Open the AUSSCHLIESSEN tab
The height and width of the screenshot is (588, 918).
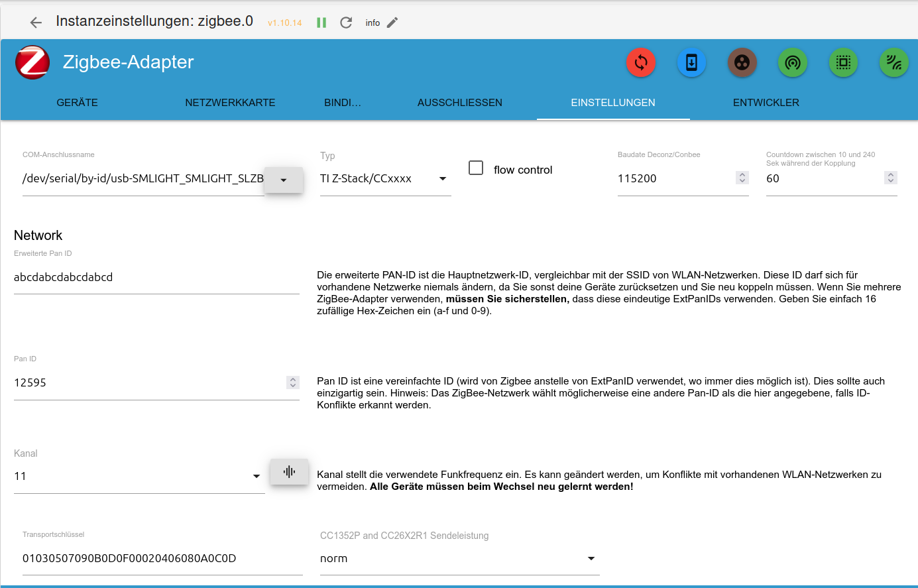click(x=460, y=103)
